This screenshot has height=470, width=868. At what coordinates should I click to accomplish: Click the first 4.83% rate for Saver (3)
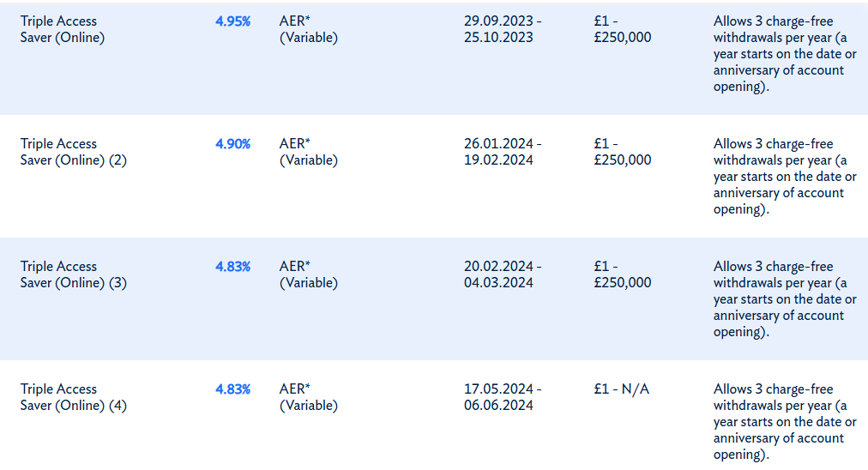point(232,267)
